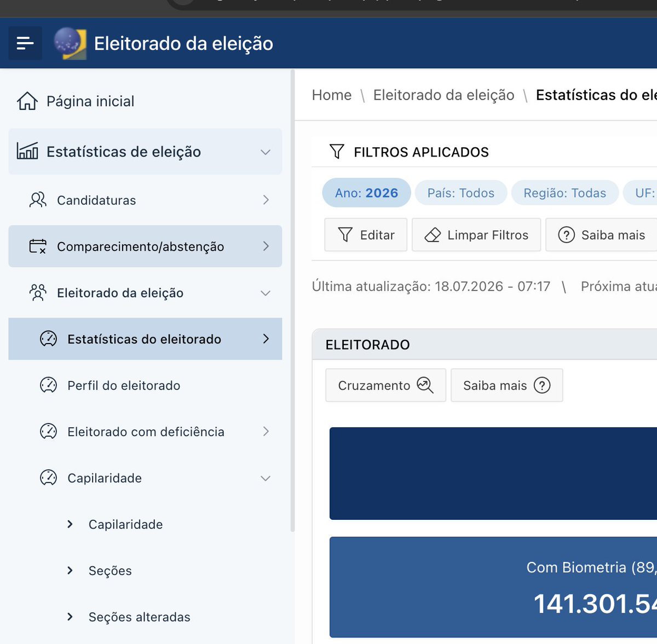657x644 pixels.
Task: Collapse Eleitorado da eleição chevron
Action: click(x=266, y=293)
